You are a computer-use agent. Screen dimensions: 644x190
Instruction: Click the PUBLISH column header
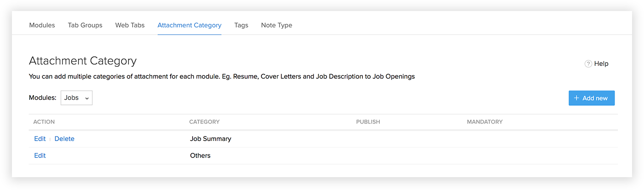click(368, 122)
